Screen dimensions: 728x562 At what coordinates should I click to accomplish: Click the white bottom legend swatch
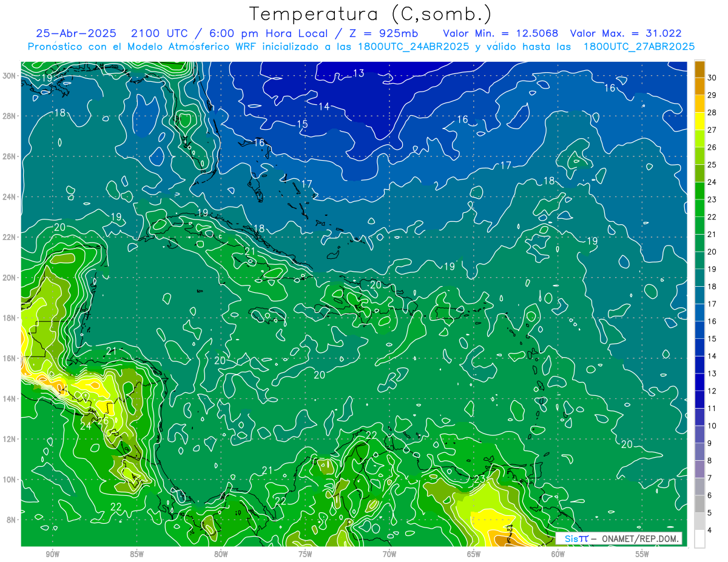click(x=699, y=539)
